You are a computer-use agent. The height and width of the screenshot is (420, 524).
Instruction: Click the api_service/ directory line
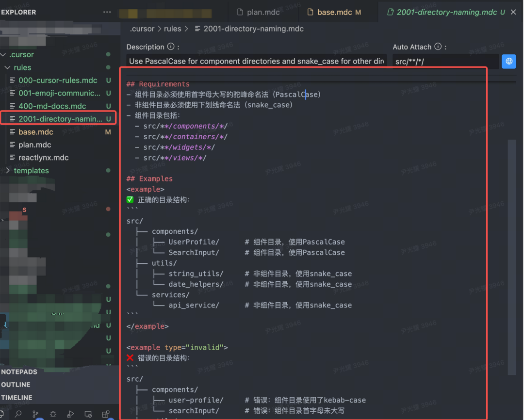click(194, 306)
